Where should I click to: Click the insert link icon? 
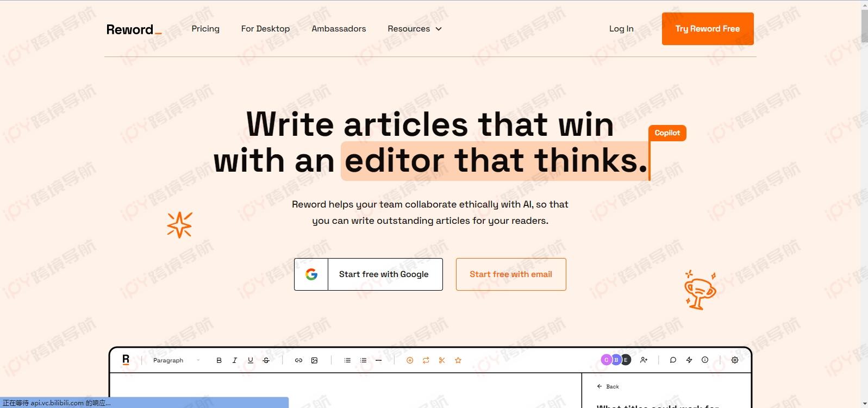pos(298,360)
